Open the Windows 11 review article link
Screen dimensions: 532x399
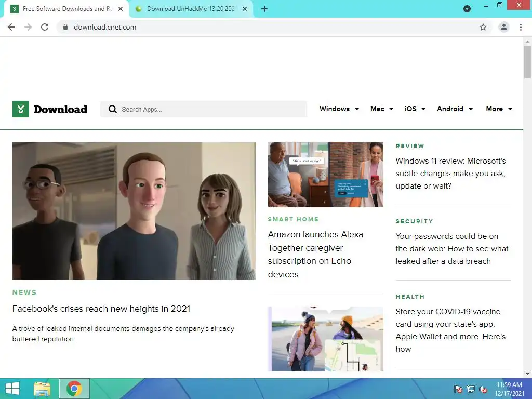click(x=450, y=174)
